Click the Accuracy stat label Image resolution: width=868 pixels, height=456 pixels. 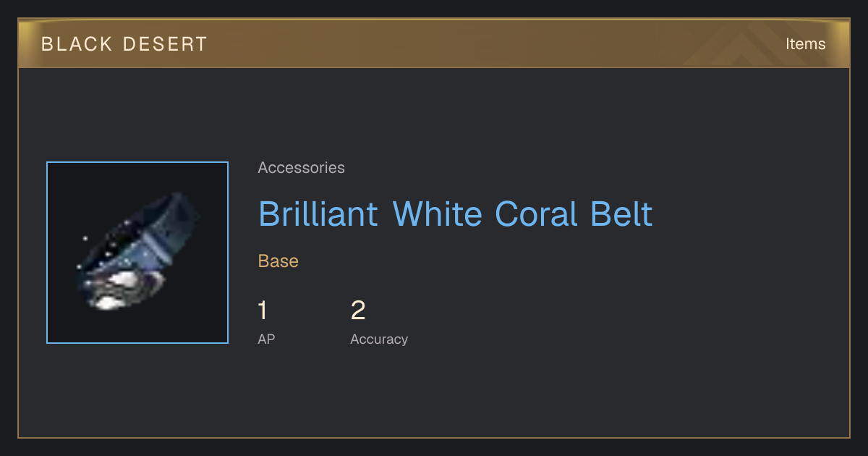pos(379,339)
